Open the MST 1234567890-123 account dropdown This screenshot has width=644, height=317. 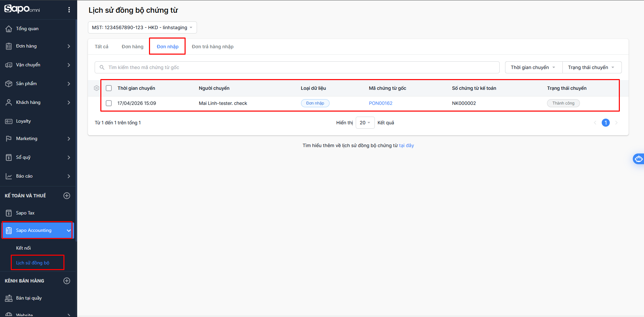pyautogui.click(x=142, y=27)
